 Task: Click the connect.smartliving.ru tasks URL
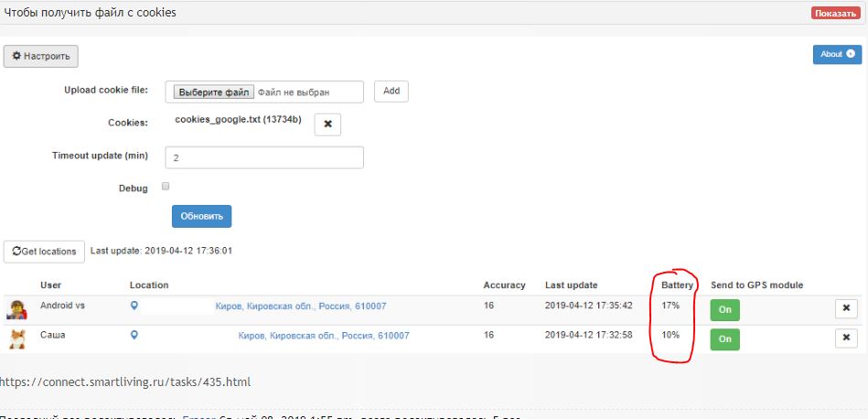click(125, 381)
